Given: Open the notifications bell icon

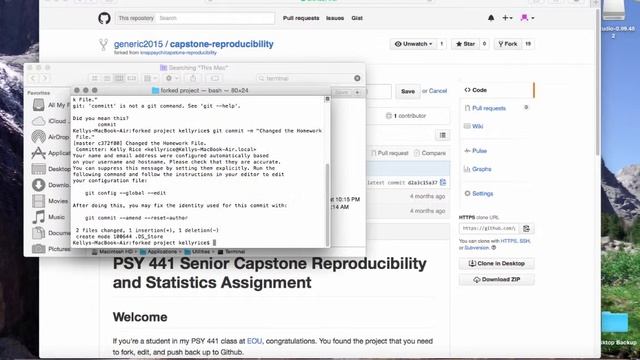Looking at the screenshot, I should click(x=491, y=18).
